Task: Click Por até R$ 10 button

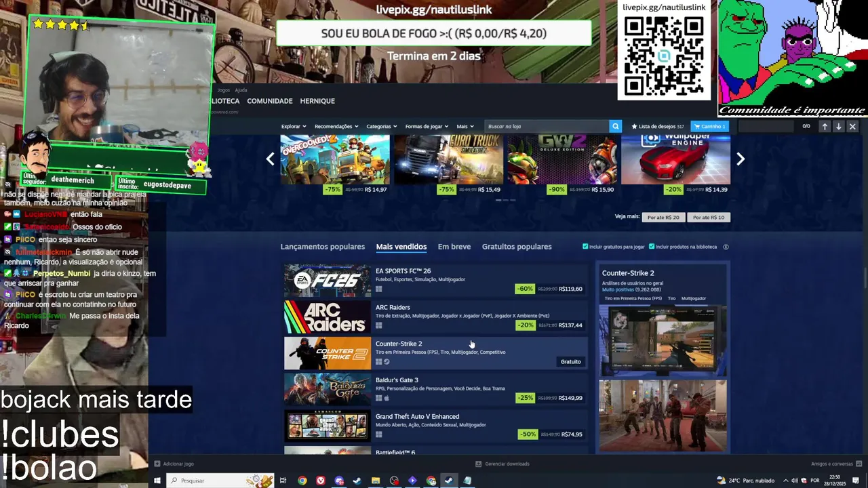Action: [x=709, y=217]
